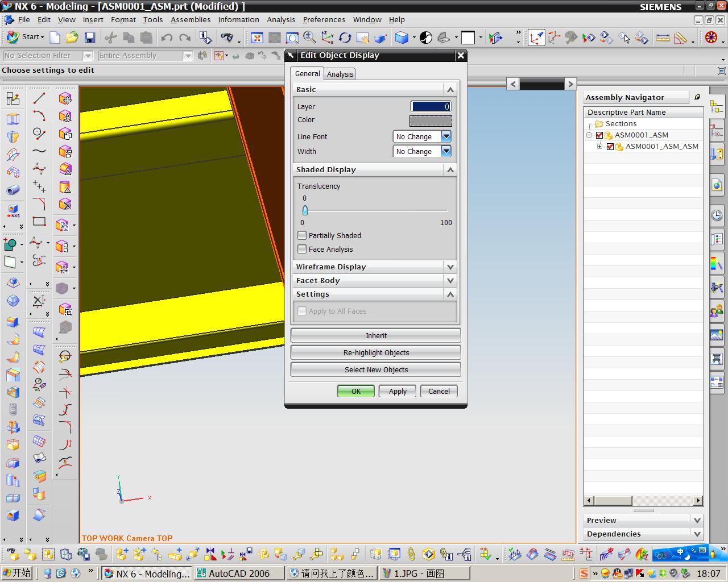Open the Assemblies menu

191,19
